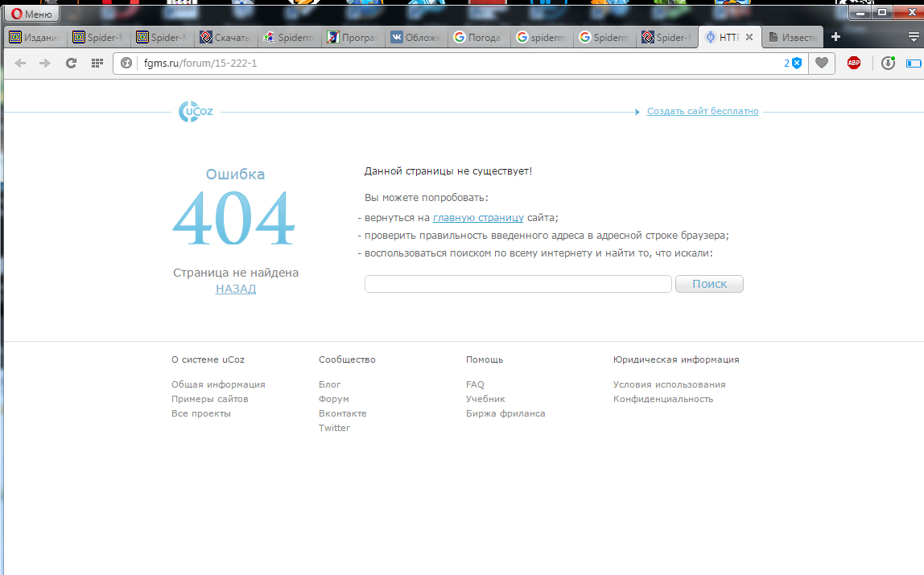Open Конфиденциальность footer link

point(663,399)
